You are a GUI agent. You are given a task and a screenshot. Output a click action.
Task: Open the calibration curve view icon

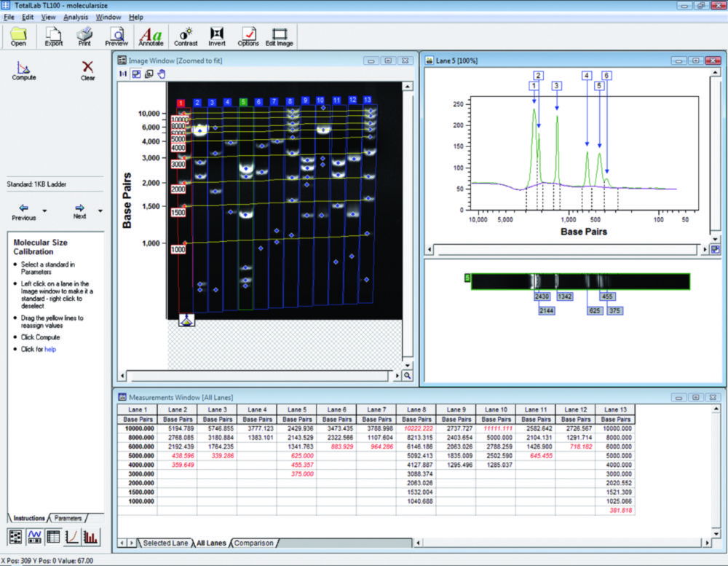click(71, 537)
